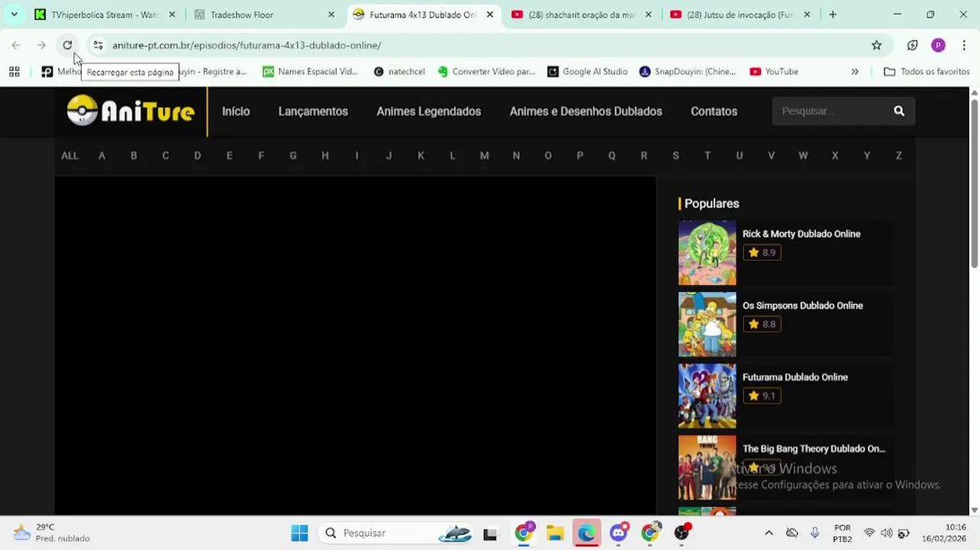
Task: Click The Big Bang Theory thumbnail
Action: tap(707, 467)
